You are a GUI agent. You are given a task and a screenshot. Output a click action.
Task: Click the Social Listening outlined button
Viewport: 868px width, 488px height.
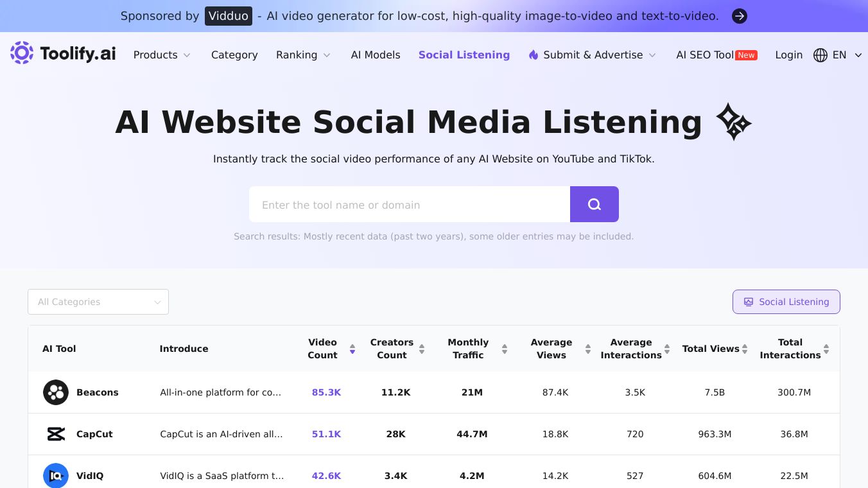click(x=786, y=302)
